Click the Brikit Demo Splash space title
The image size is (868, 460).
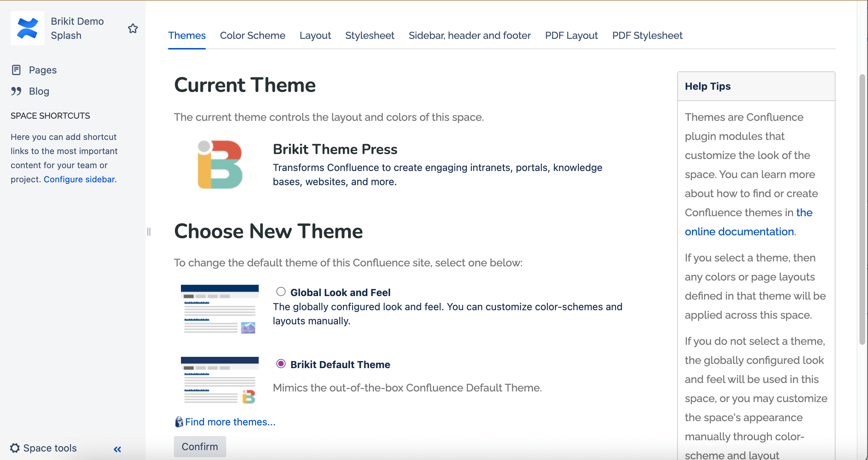(77, 28)
